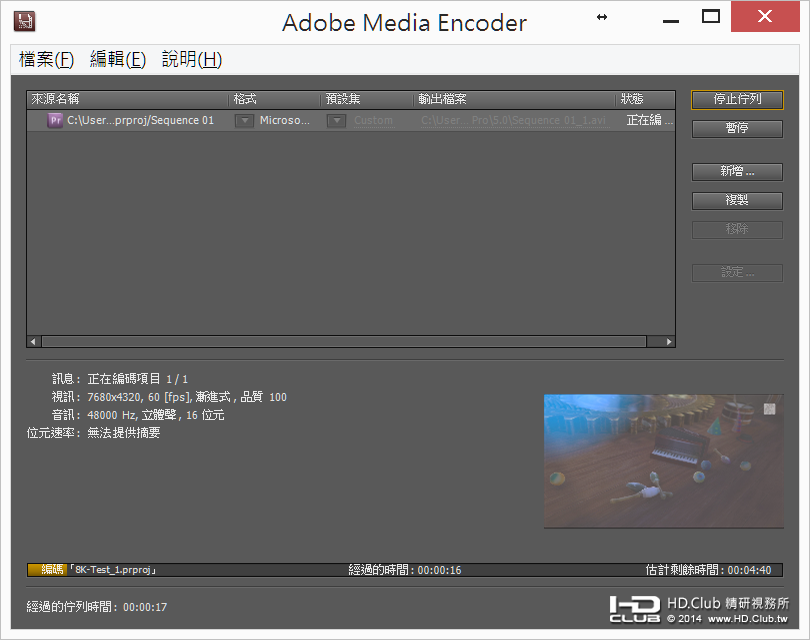Image resolution: width=810 pixels, height=640 pixels.
Task: Click the 估計剩餘時間: 00:04:40 text
Action: pyautogui.click(x=708, y=570)
